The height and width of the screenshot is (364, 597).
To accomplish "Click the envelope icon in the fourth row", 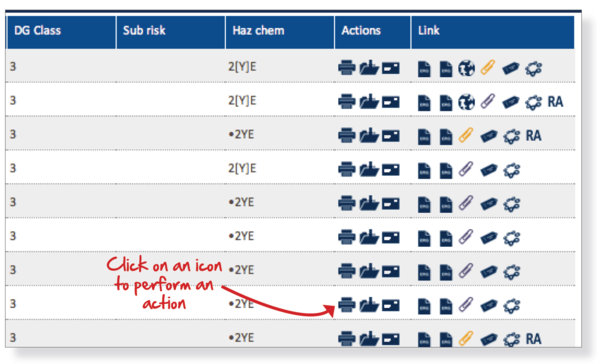I will pyautogui.click(x=391, y=170).
